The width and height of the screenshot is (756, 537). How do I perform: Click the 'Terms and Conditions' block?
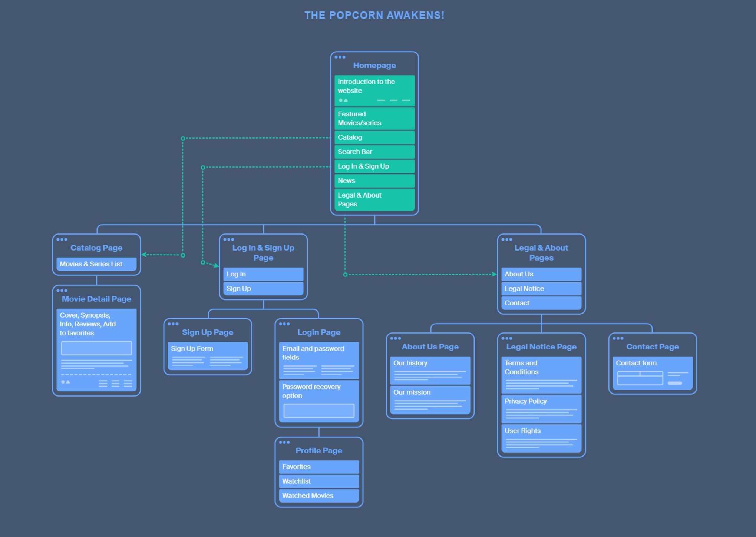[541, 375]
